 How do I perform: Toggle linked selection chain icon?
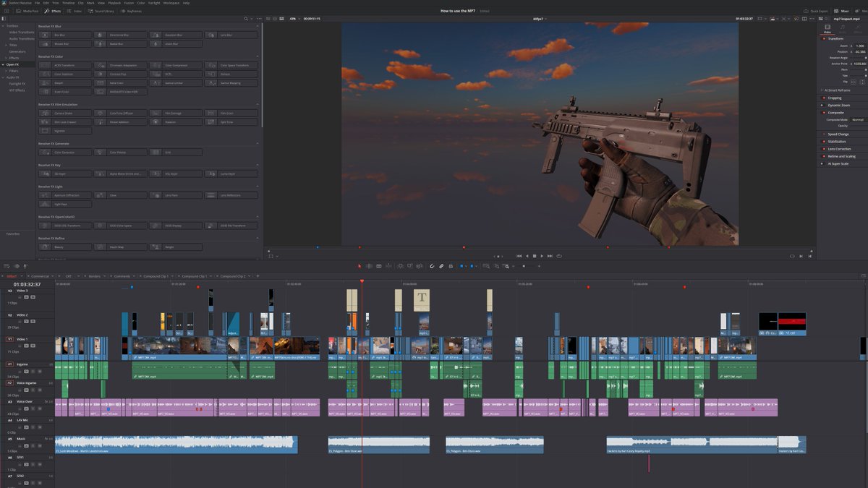click(x=441, y=266)
